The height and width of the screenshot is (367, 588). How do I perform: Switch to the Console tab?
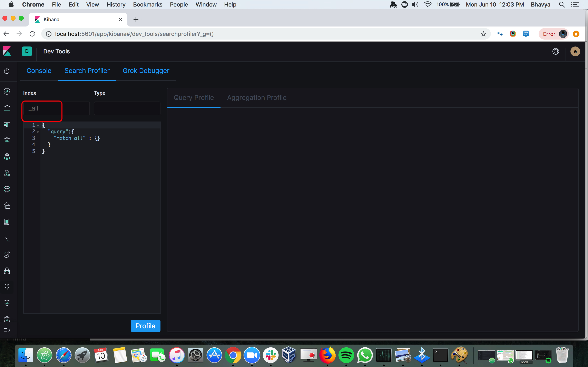point(39,71)
